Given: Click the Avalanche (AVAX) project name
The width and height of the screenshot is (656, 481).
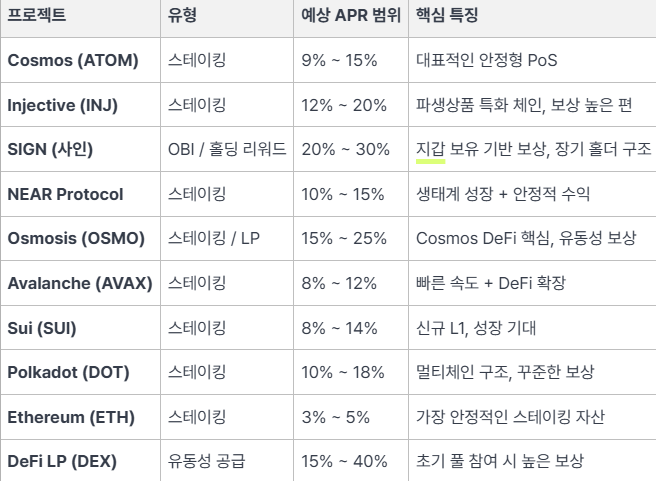Looking at the screenshot, I should click(x=80, y=283).
